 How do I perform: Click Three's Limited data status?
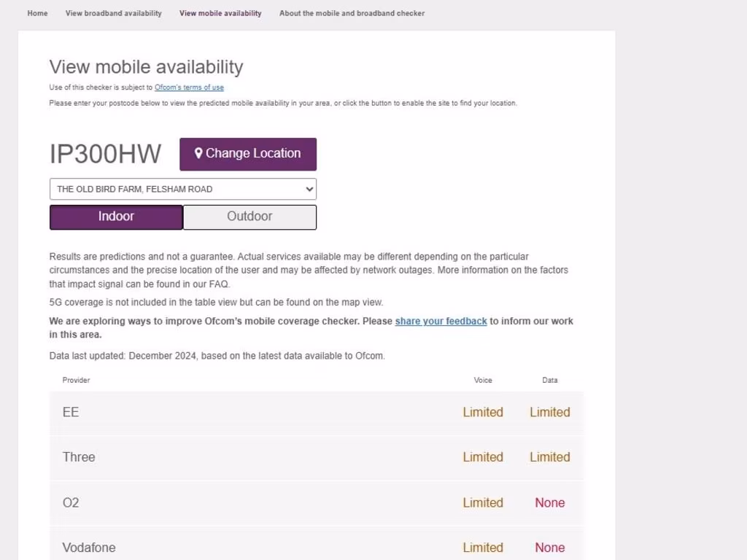pos(549,457)
